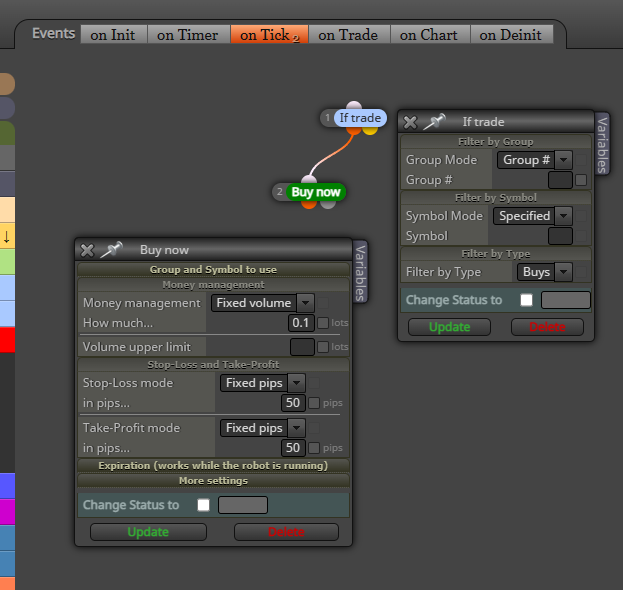Edit the Take-Profit pips value field

click(x=293, y=448)
